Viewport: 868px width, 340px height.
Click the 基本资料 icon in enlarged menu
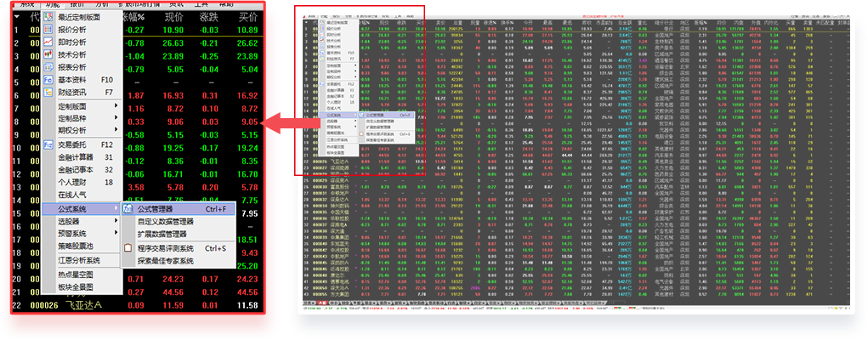[x=48, y=80]
